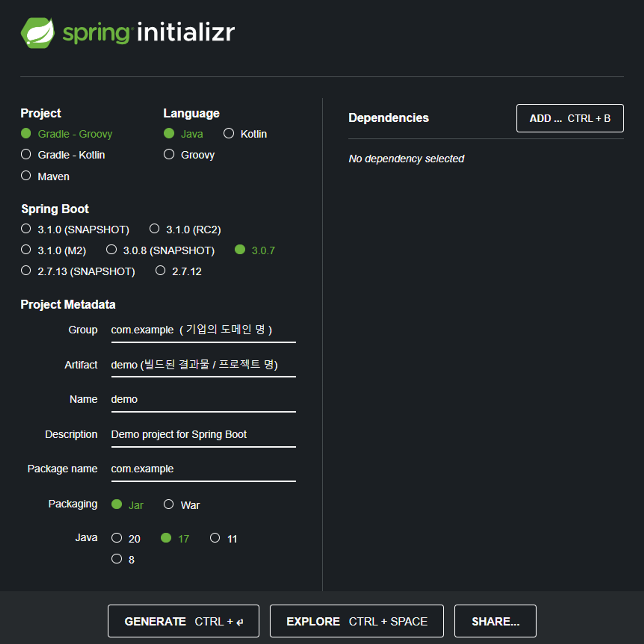This screenshot has width=644, height=644.
Task: Switch packaging to War
Action: (x=169, y=504)
